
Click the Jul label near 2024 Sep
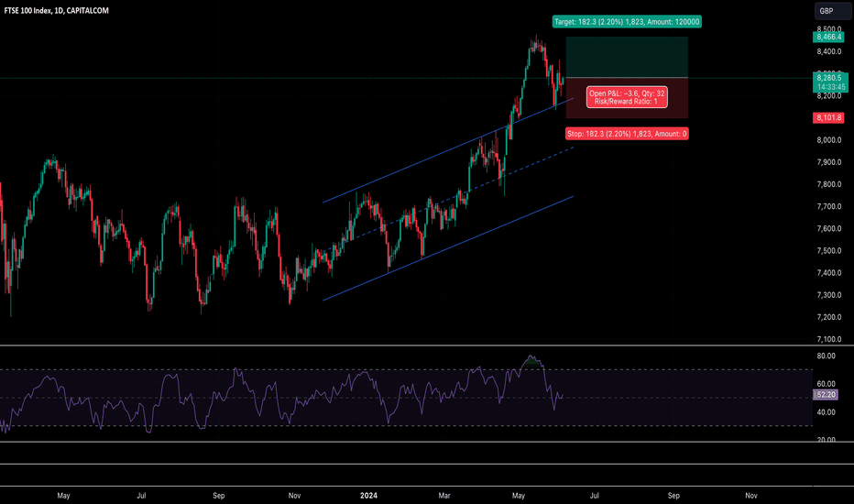point(594,495)
